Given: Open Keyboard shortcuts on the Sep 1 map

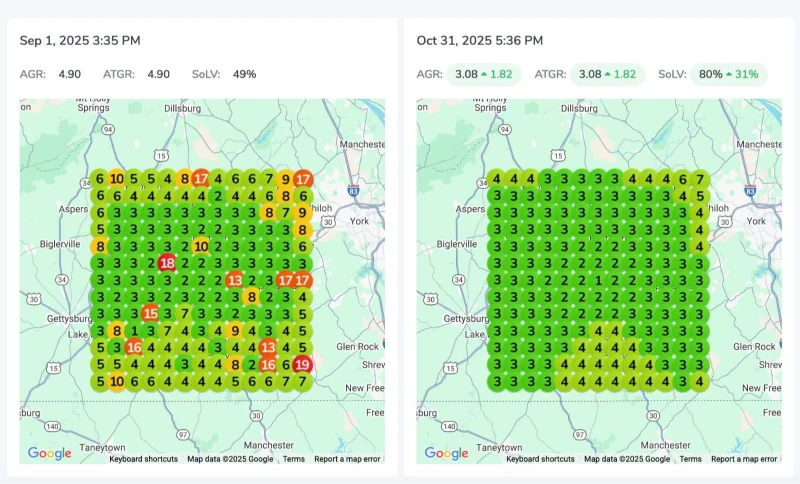Looking at the screenshot, I should click(143, 459).
